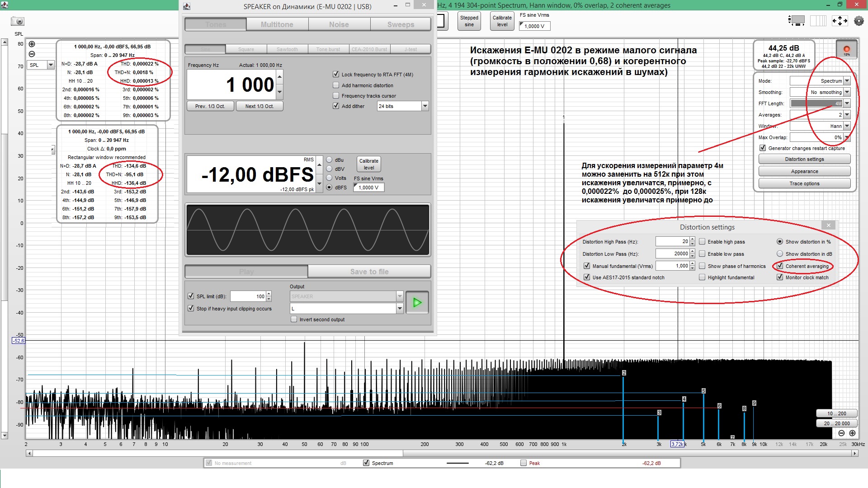Click the SPL limit input field
The image size is (868, 488).
tap(248, 296)
